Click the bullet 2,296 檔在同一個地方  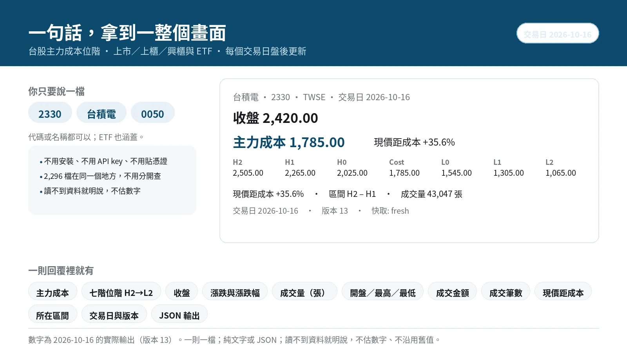coord(102,176)
